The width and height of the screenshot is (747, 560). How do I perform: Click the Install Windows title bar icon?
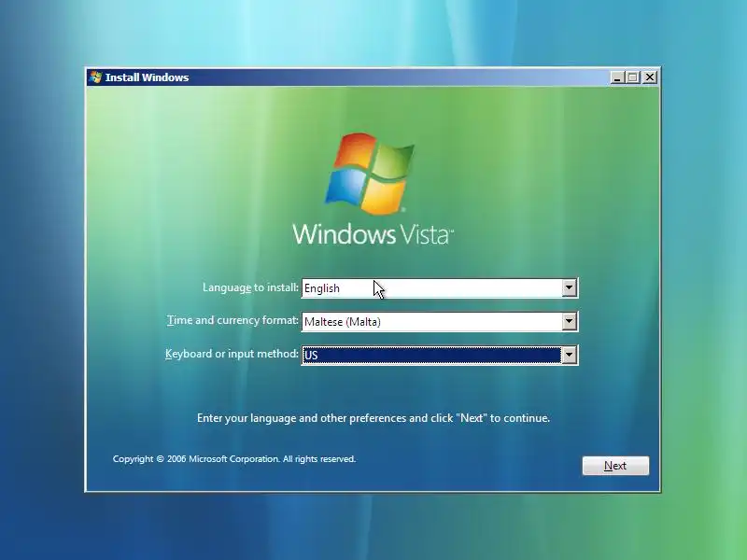(95, 77)
